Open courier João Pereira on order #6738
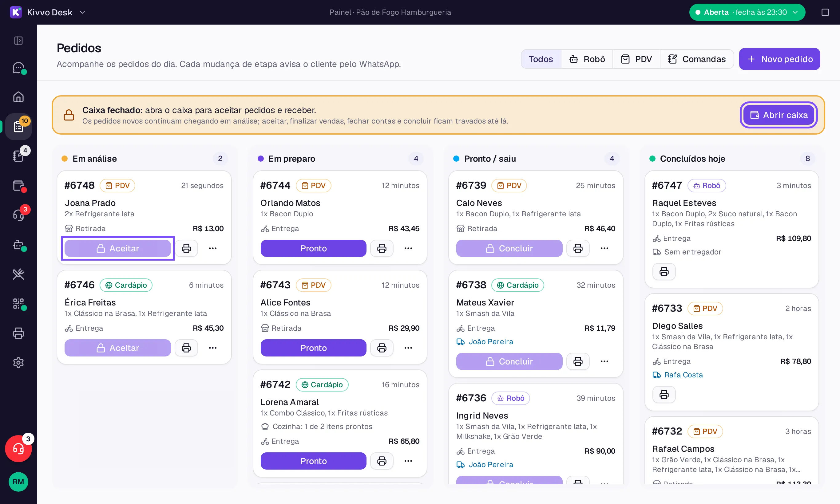 tap(485, 342)
